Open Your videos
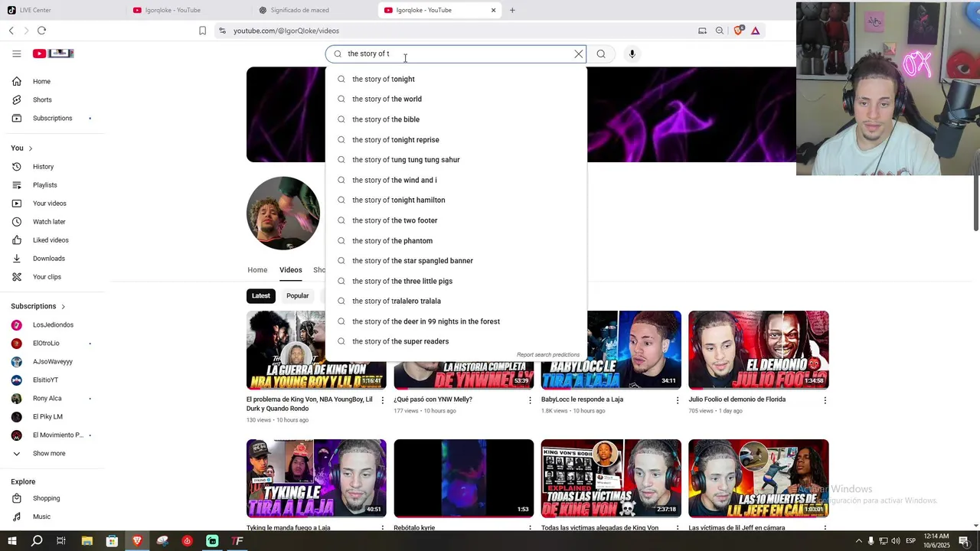Viewport: 980px width, 551px height. pyautogui.click(x=52, y=203)
